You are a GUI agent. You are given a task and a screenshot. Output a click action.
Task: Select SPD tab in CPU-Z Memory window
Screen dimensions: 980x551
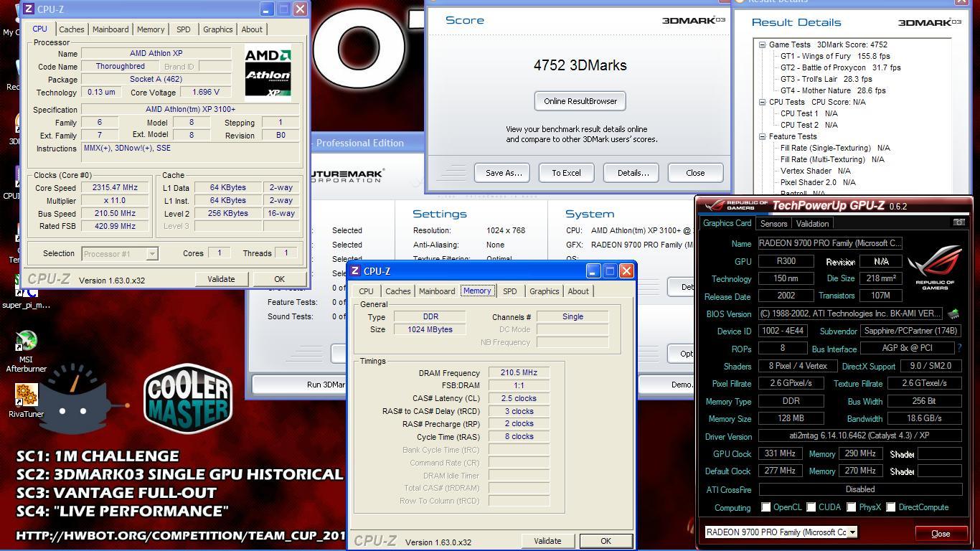[x=509, y=291]
